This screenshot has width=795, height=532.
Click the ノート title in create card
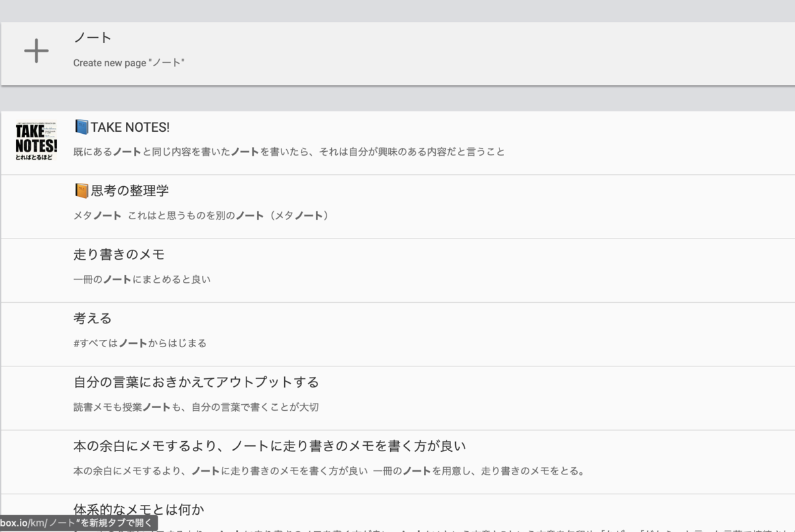(x=93, y=38)
